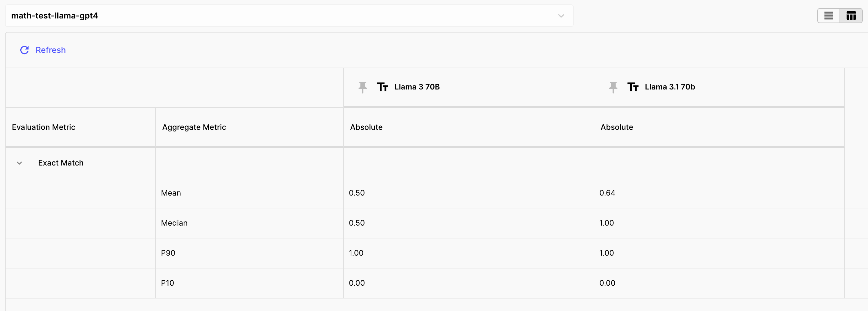Image resolution: width=868 pixels, height=311 pixels.
Task: Select Median value 0.50 for Llama 3 70B
Action: (357, 223)
